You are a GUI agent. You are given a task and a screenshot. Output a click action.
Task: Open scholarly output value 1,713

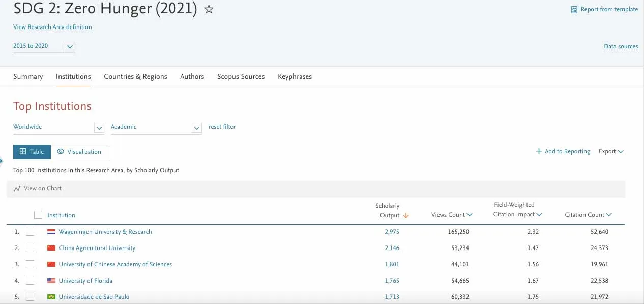392,297
